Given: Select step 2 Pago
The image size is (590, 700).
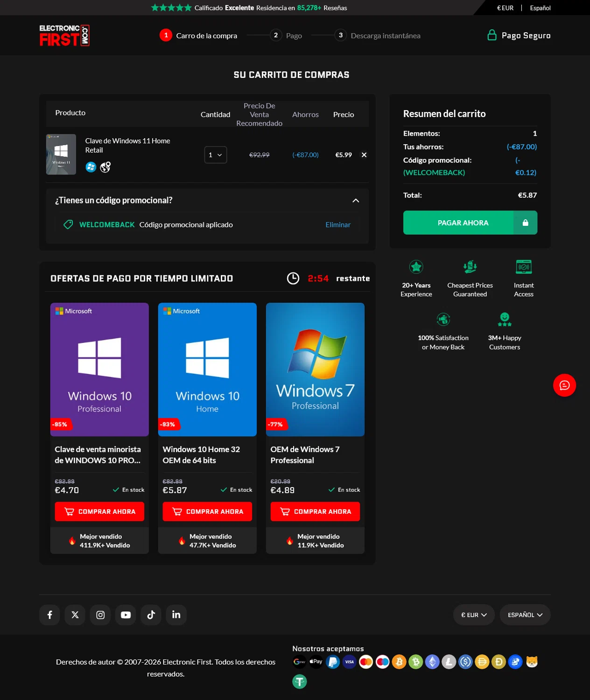Looking at the screenshot, I should click(x=286, y=35).
